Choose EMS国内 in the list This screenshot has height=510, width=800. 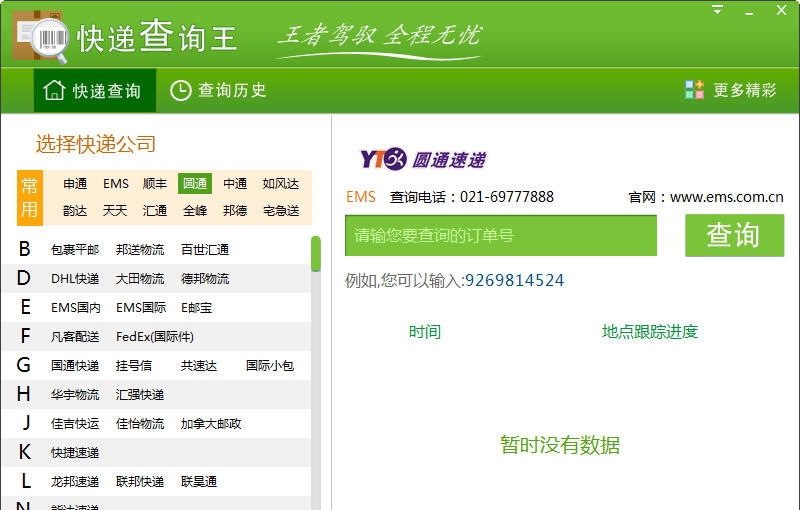click(76, 308)
